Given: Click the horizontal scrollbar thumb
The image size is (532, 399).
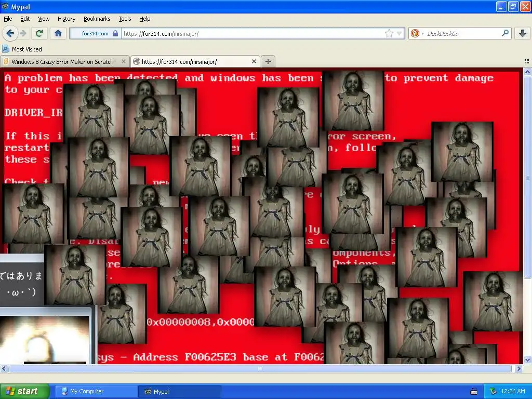Looking at the screenshot, I should (260, 368).
